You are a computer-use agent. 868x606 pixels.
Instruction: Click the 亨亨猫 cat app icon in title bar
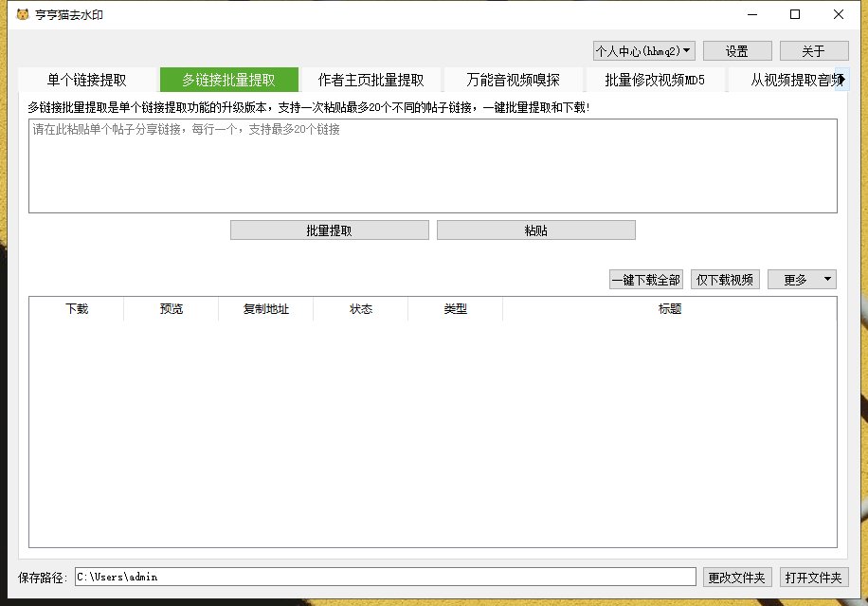23,14
